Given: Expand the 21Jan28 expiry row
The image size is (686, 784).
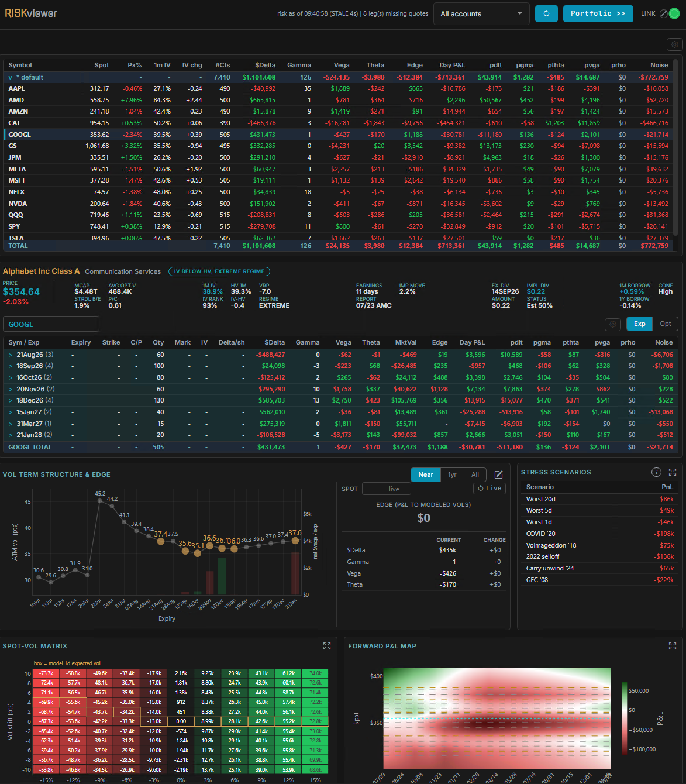Looking at the screenshot, I should point(11,435).
